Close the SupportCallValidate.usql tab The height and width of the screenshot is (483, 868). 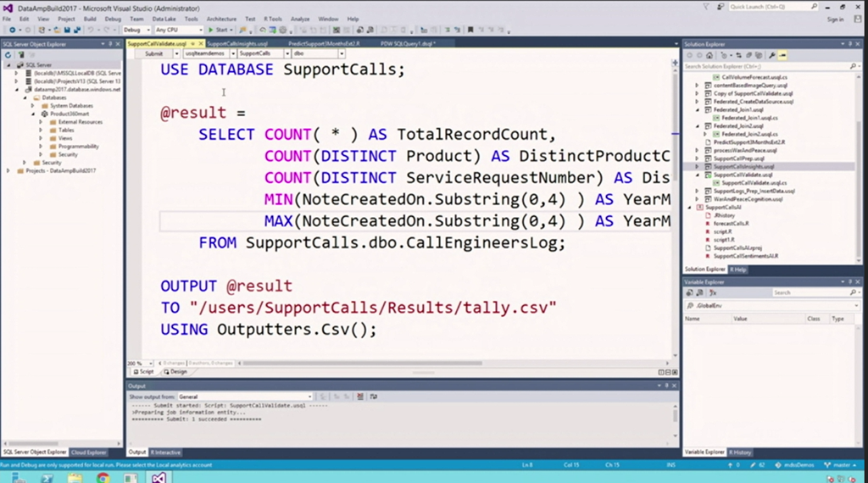200,44
